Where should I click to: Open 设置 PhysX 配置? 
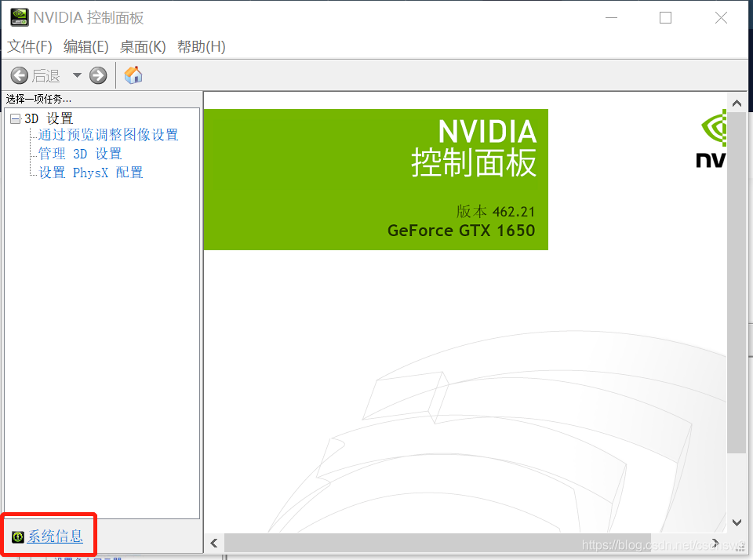90,173
